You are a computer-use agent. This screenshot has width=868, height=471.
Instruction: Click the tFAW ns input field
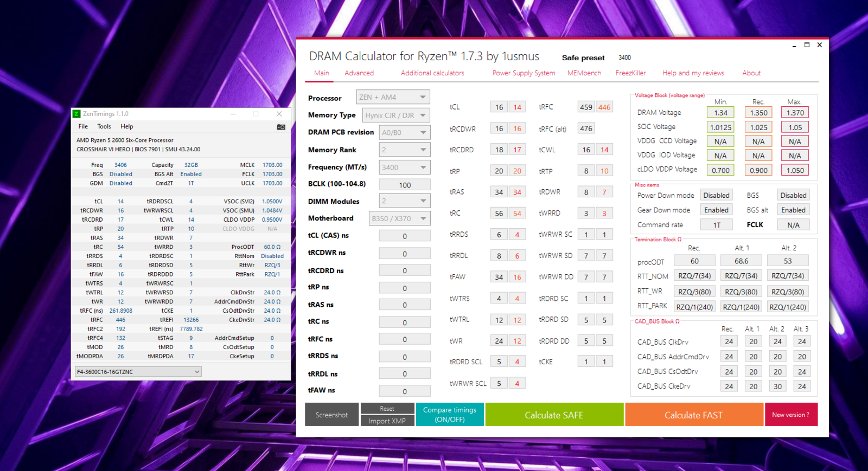(405, 391)
